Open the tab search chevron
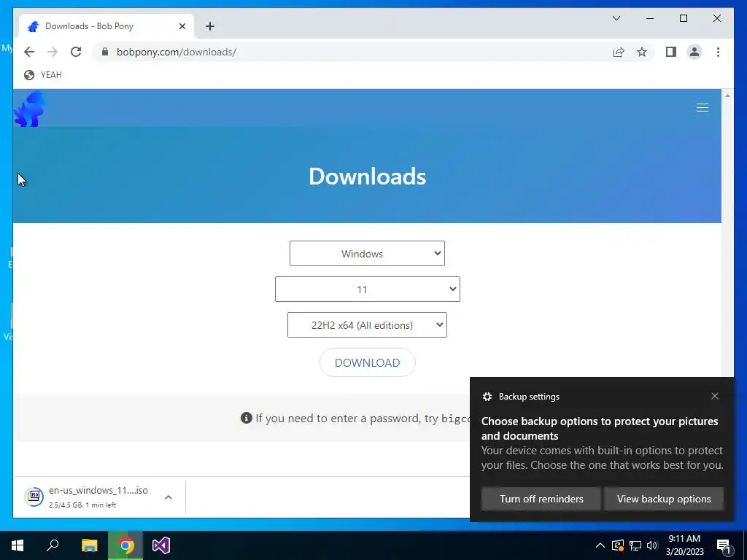The height and width of the screenshot is (560, 747). point(616,18)
